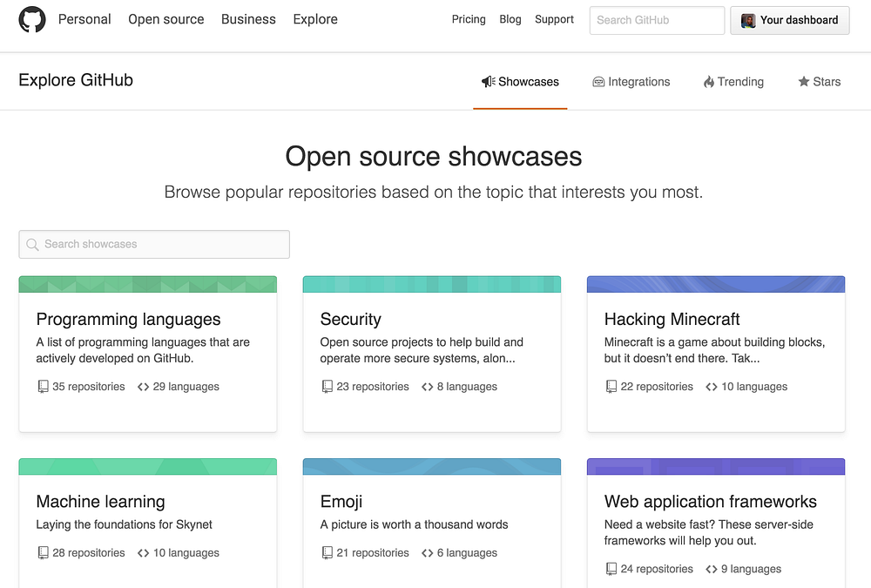Image resolution: width=871 pixels, height=588 pixels.
Task: Click the code icon next to 6 languages
Action: click(x=427, y=553)
